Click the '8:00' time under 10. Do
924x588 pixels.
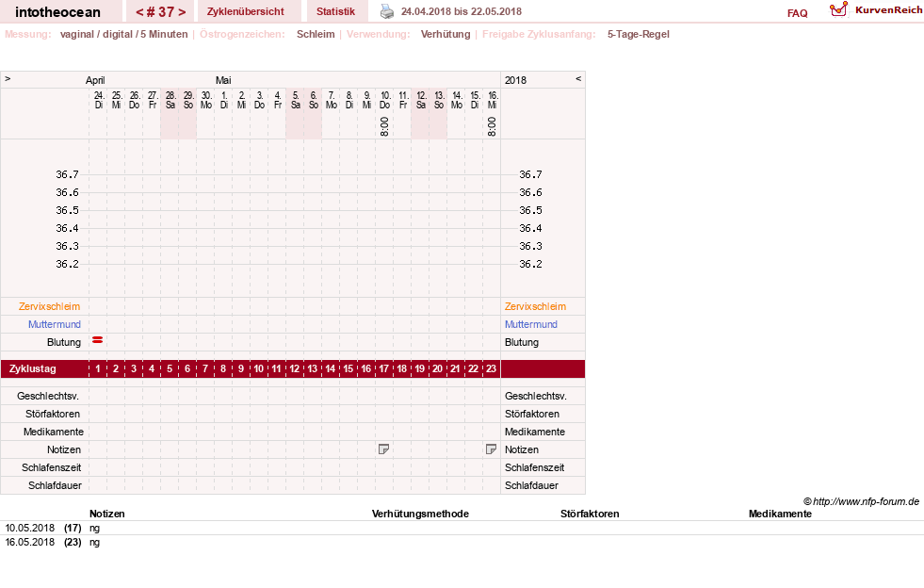pos(384,126)
